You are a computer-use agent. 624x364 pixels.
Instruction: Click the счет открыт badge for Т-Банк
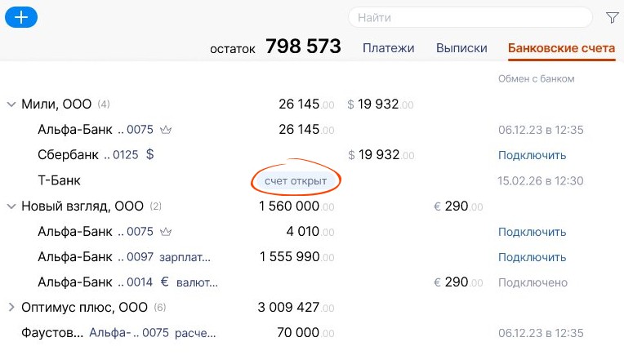click(296, 181)
